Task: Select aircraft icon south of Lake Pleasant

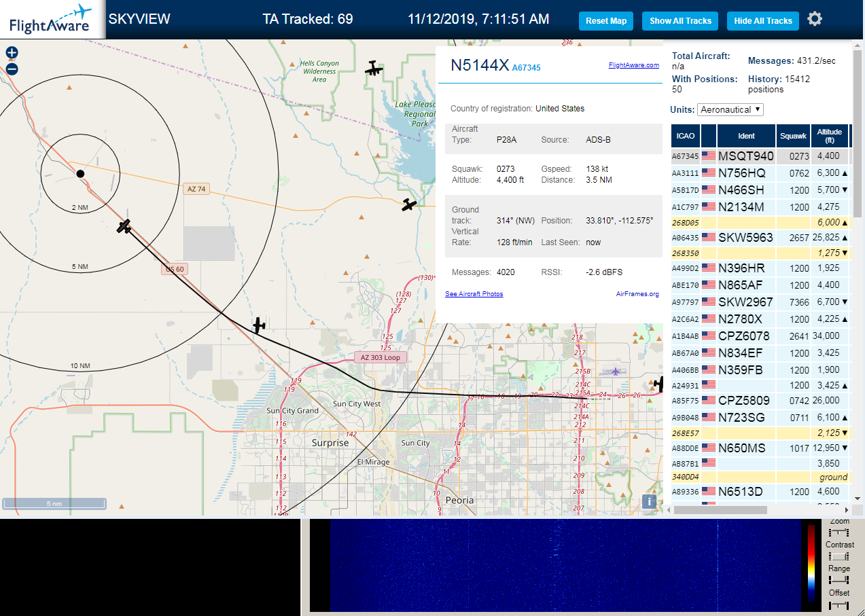Action: [x=408, y=204]
